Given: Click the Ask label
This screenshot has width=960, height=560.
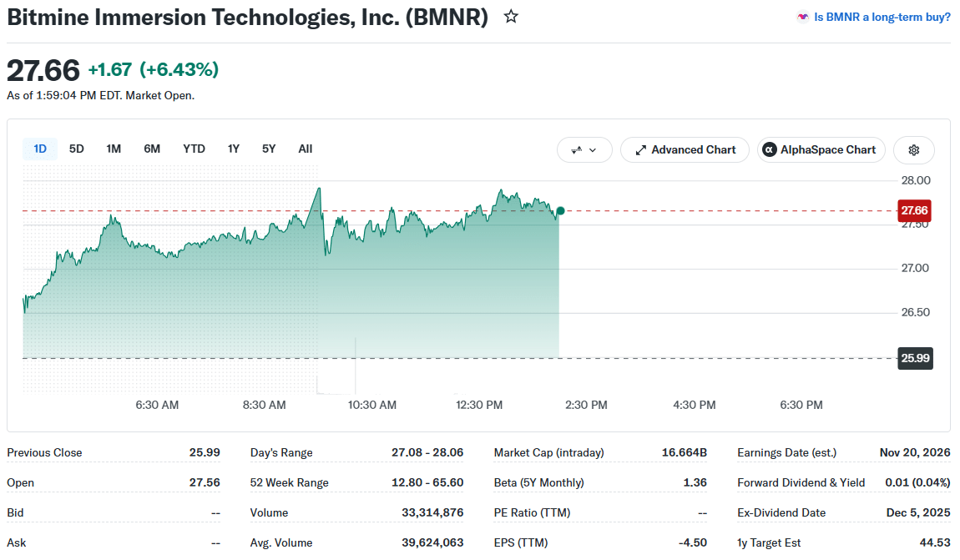Looking at the screenshot, I should coord(17,542).
